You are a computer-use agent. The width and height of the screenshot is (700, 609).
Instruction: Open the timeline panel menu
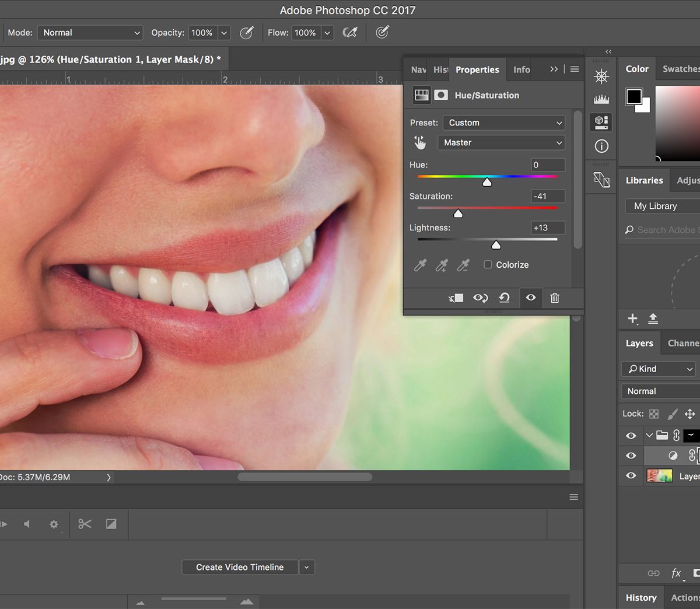(x=574, y=497)
